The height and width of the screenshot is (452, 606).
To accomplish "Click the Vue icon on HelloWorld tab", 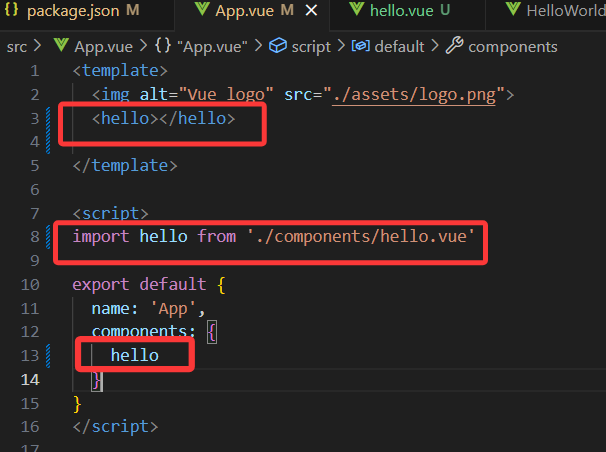I will click(513, 9).
